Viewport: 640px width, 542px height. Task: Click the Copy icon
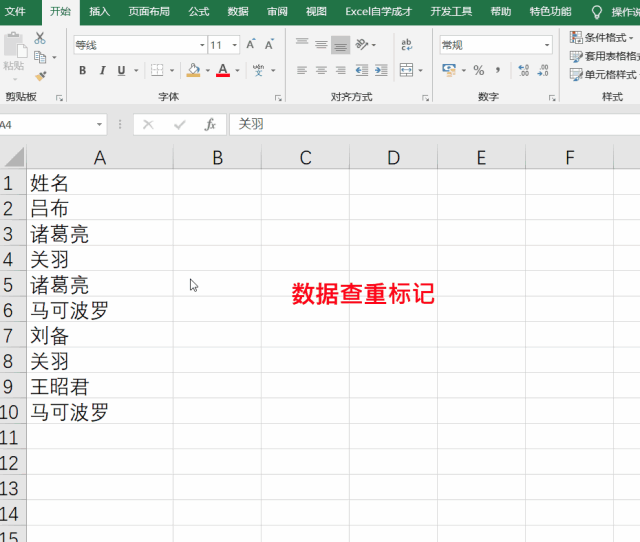coord(40,57)
